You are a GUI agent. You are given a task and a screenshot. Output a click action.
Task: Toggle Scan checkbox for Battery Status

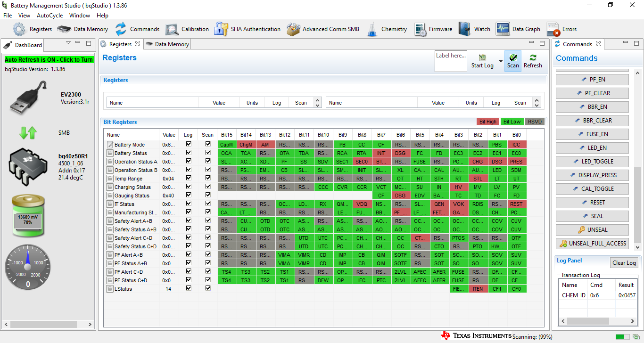(x=208, y=153)
